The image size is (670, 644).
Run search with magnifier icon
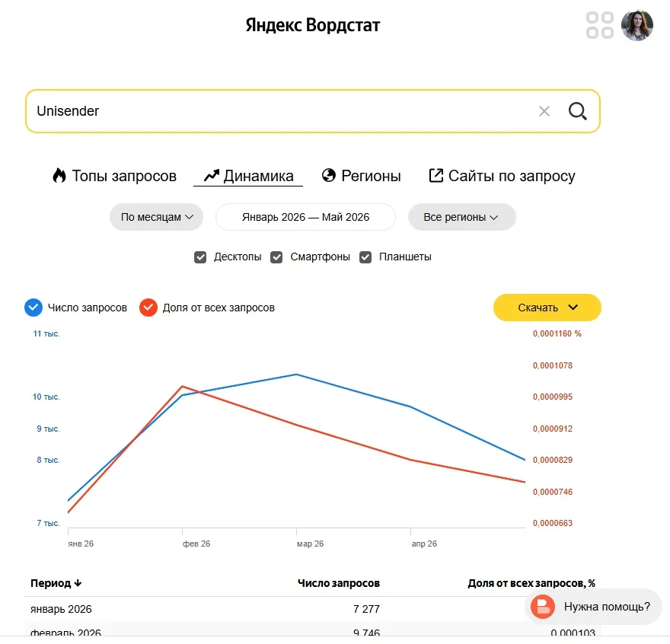click(577, 111)
